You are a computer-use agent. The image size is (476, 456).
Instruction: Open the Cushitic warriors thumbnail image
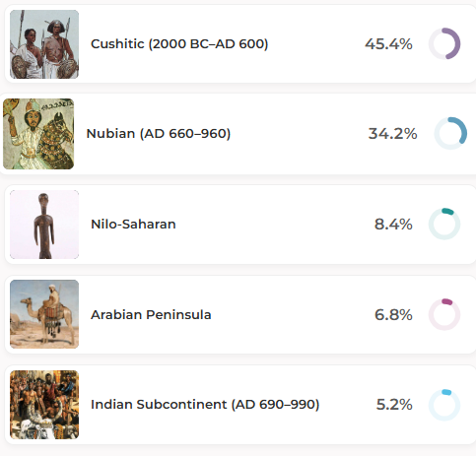tap(44, 44)
